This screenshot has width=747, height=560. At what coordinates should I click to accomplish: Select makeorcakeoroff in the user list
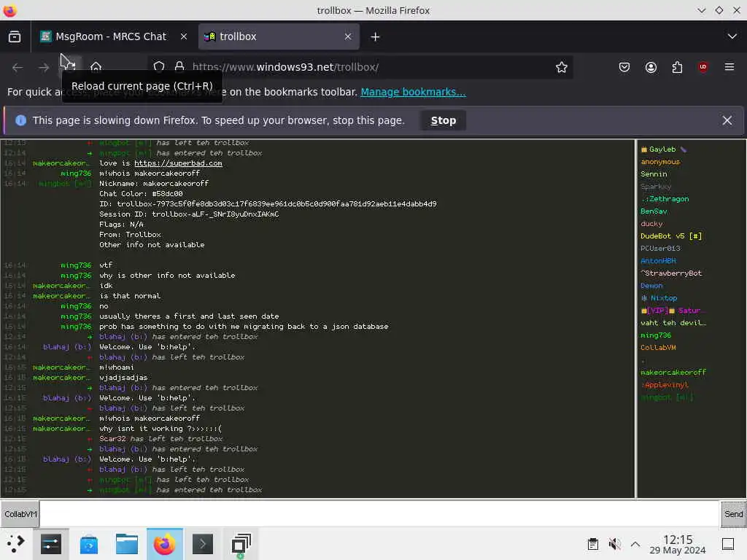(673, 373)
